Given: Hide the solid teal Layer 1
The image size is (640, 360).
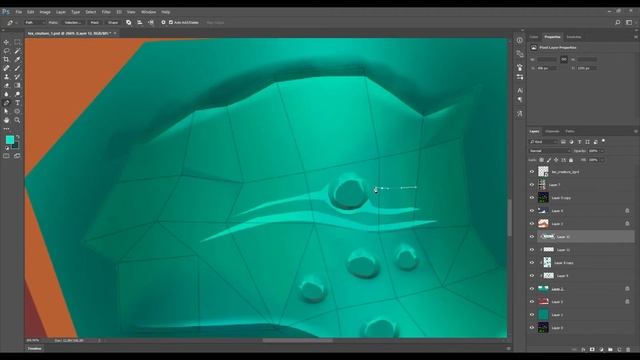Looking at the screenshot, I should [x=532, y=315].
